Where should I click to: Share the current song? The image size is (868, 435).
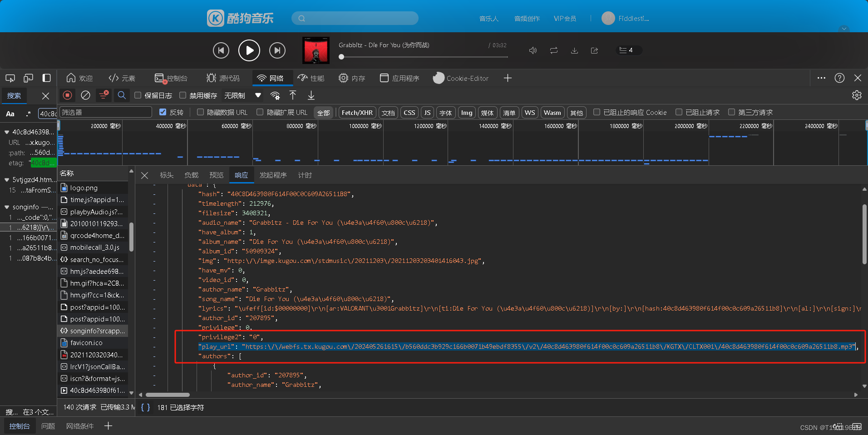point(594,50)
